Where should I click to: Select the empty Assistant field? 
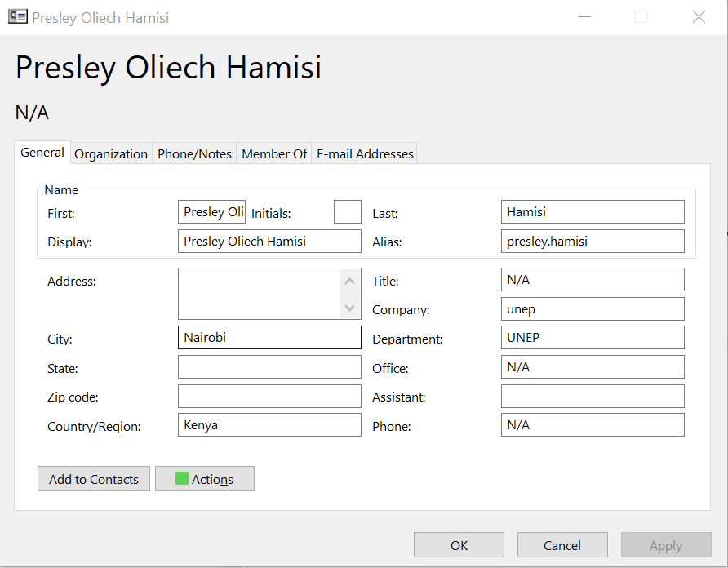point(593,396)
